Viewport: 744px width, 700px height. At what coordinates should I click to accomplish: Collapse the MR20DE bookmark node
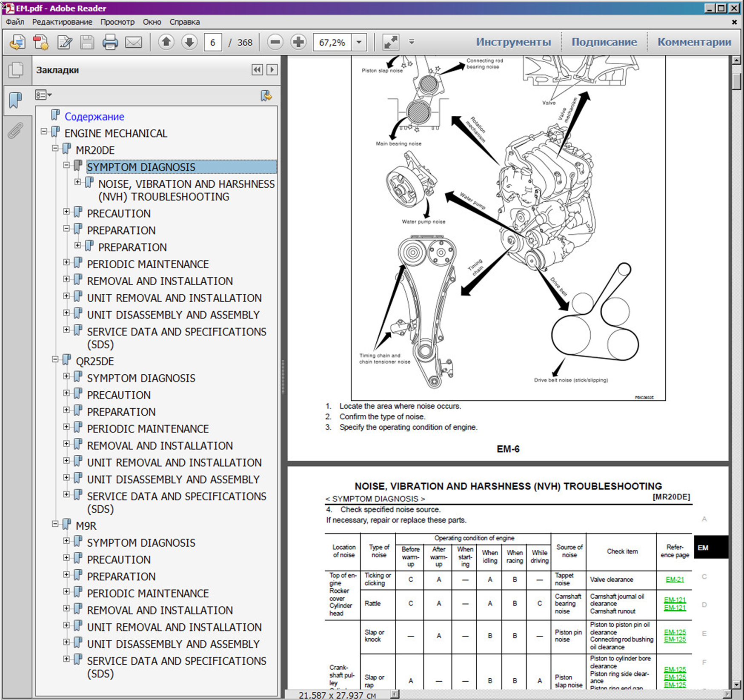pos(55,149)
